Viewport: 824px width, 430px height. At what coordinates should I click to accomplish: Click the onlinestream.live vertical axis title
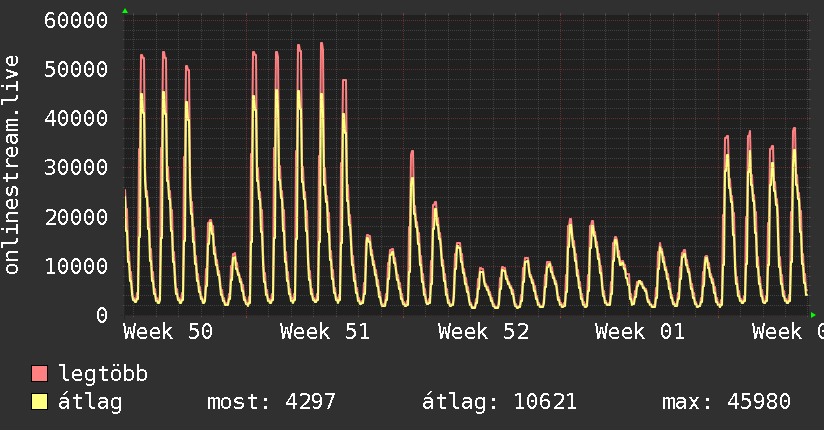click(12, 165)
